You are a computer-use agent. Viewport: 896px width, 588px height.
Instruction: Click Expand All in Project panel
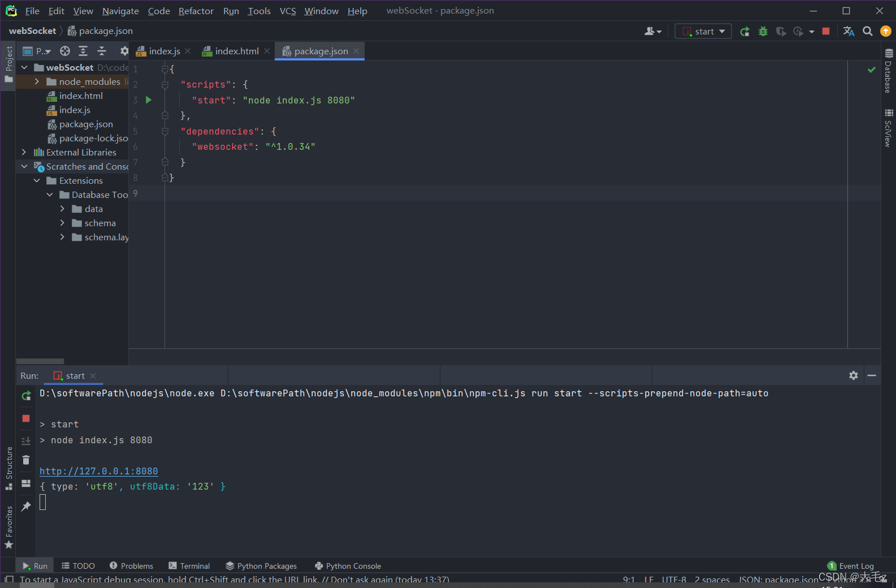click(x=83, y=51)
